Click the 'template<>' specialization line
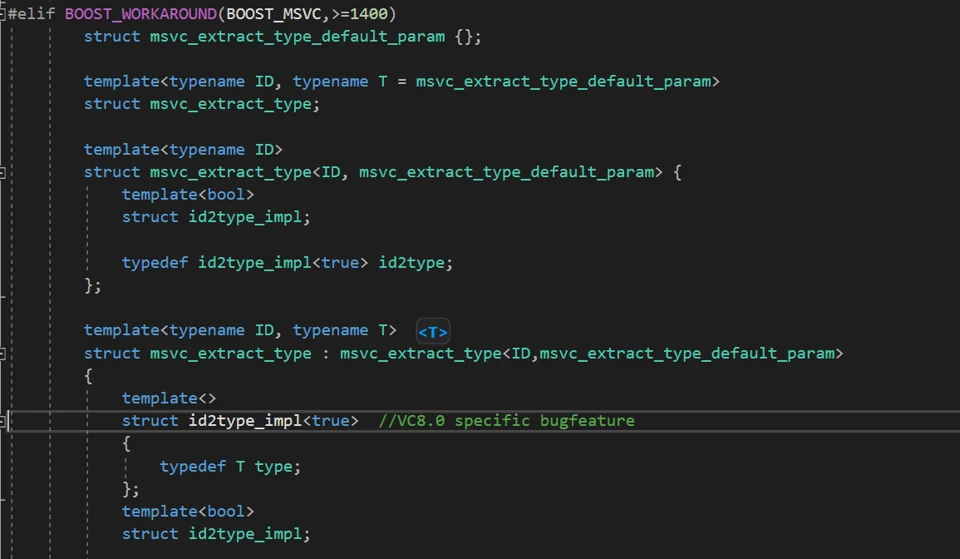The height and width of the screenshot is (559, 960). tap(168, 399)
